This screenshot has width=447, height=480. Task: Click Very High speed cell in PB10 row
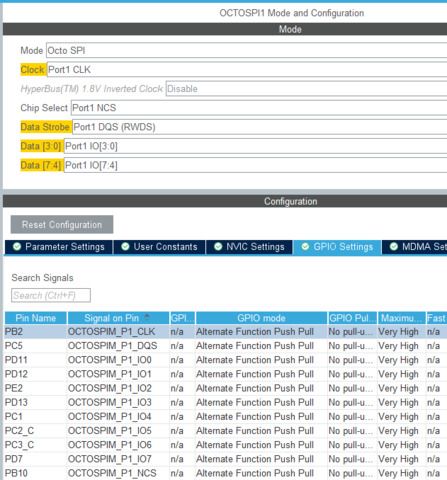tap(402, 473)
